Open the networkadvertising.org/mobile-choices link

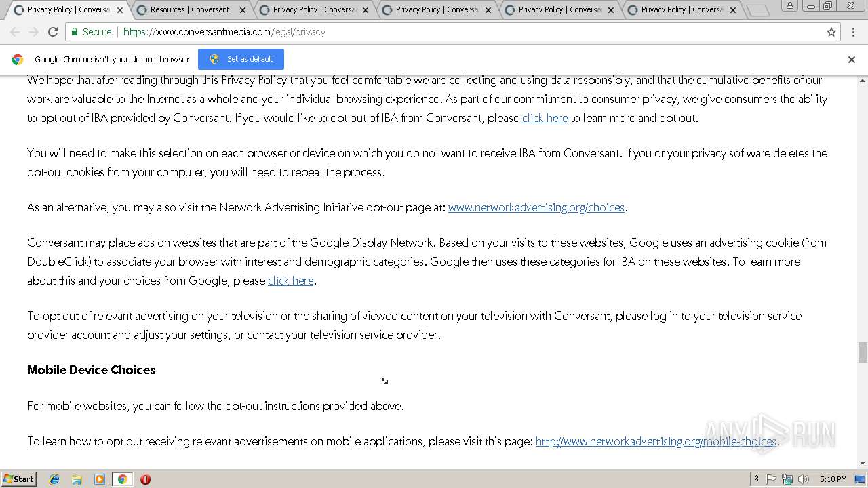click(x=656, y=441)
